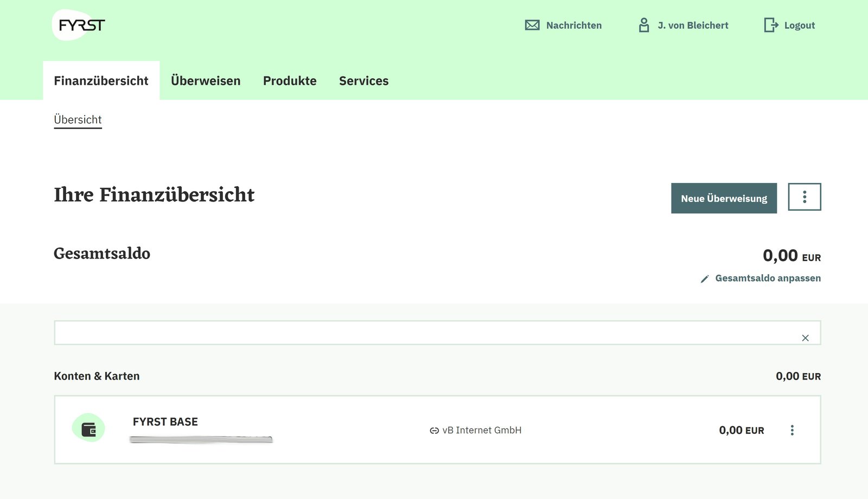The width and height of the screenshot is (868, 499).
Task: Open Gesamtsaldo anpassen
Action: [x=768, y=278]
